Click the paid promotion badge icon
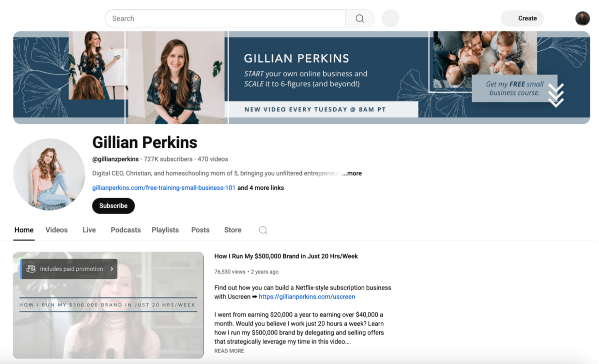This screenshot has height=364, width=599. click(31, 269)
